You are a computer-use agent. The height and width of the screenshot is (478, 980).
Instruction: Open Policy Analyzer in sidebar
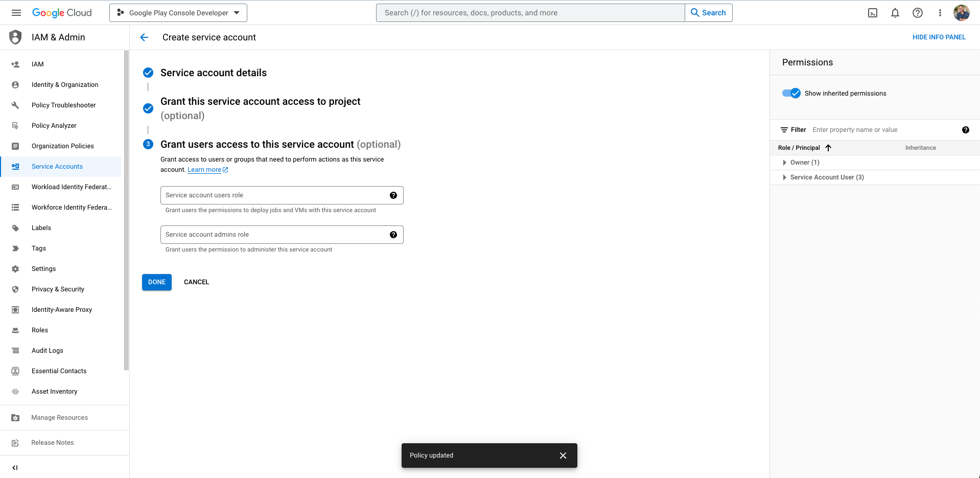coord(61,126)
